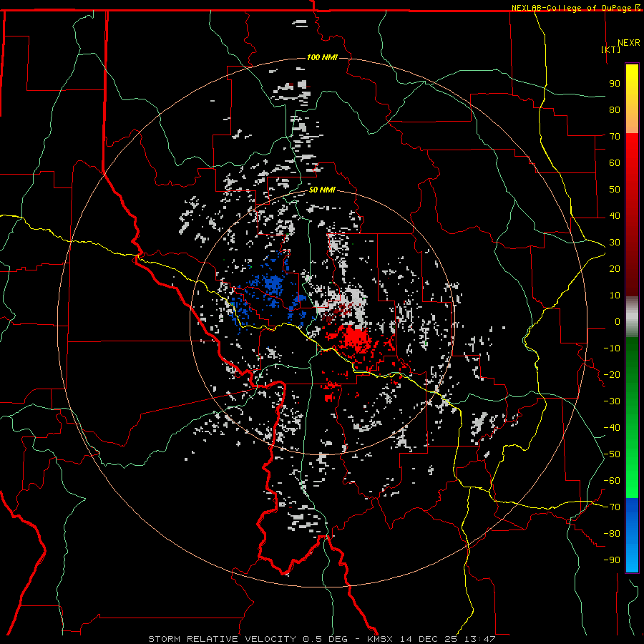The height and width of the screenshot is (644, 644).
Task: Select the 60 value on the velocity scale
Action: 615,162
